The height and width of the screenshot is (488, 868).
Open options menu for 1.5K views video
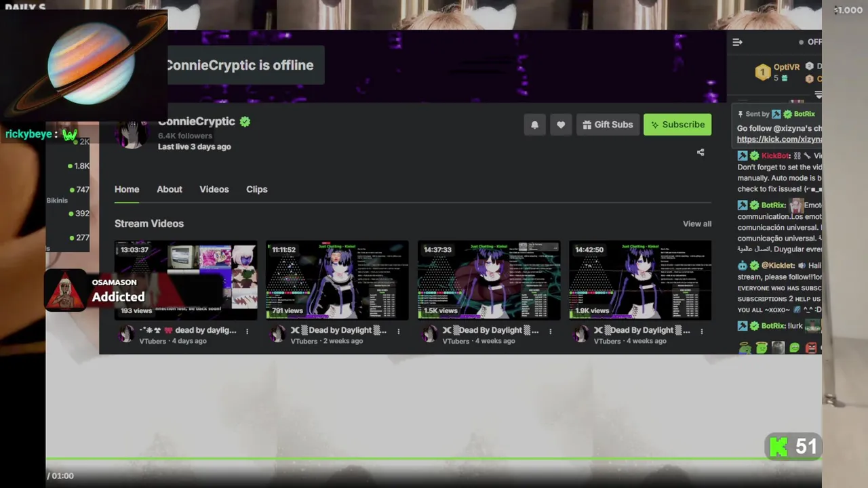(x=550, y=331)
